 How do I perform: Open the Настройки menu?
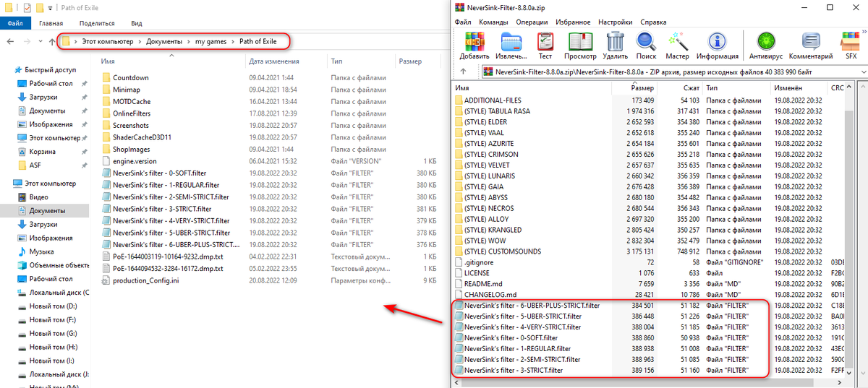[x=615, y=22]
